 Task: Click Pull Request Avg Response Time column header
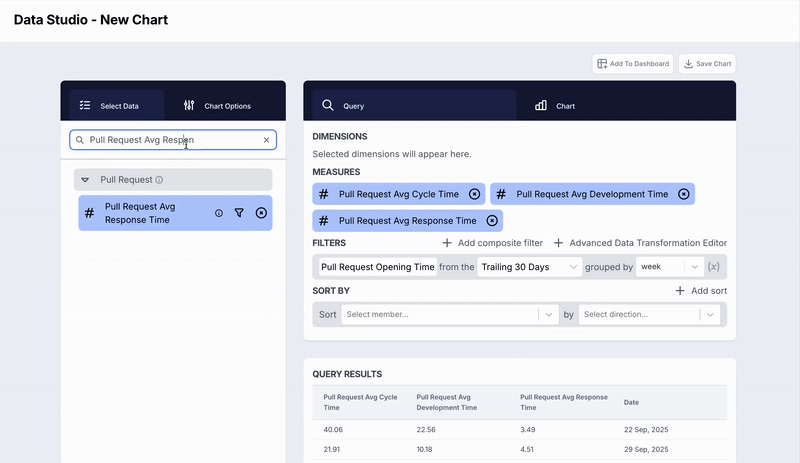tap(564, 402)
